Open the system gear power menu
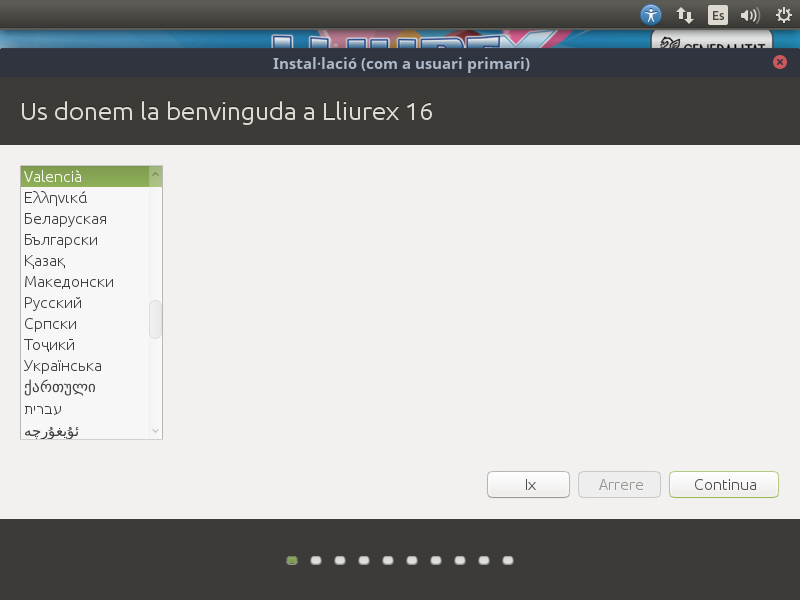 point(782,15)
